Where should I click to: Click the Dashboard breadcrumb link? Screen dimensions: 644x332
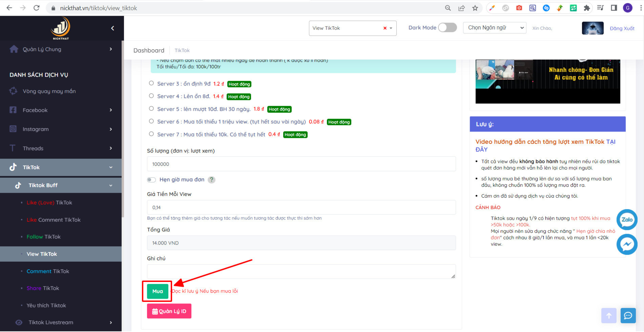click(x=149, y=50)
